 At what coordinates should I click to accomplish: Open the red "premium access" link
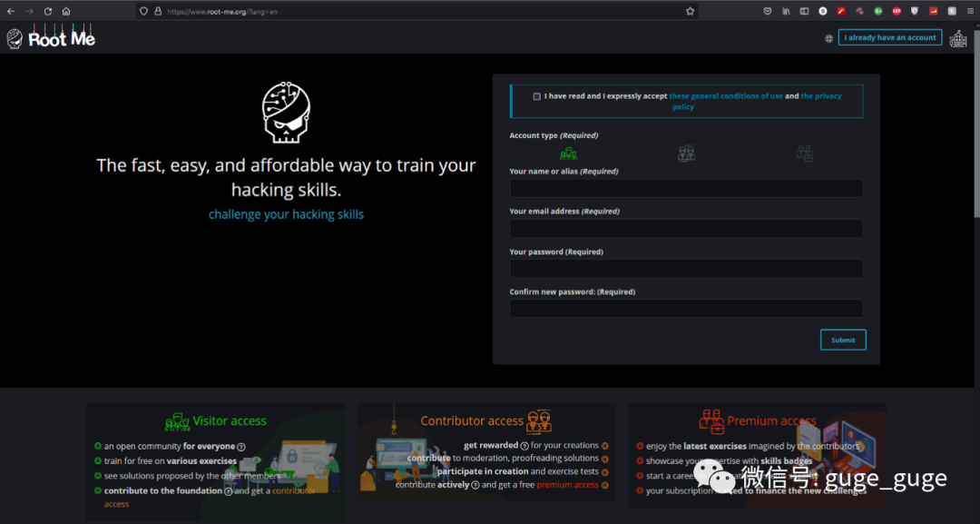tap(567, 485)
